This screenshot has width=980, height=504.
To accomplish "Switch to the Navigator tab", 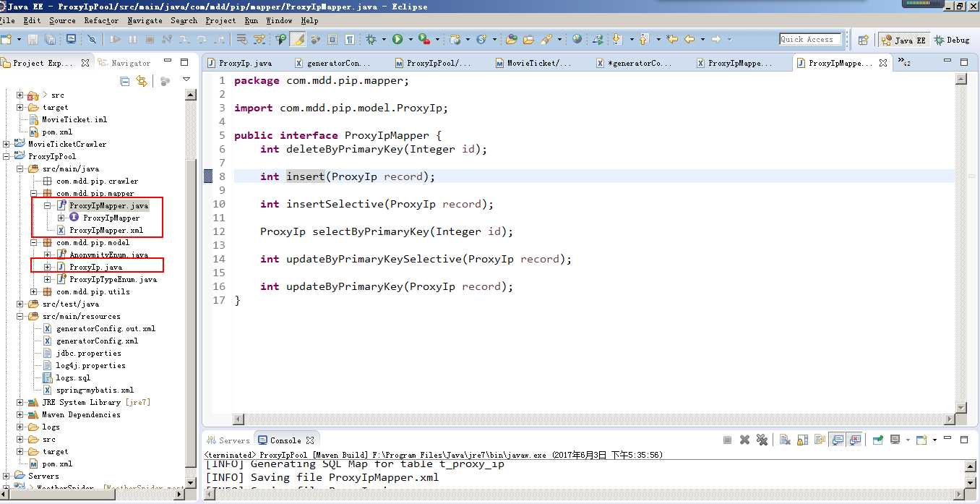I will [124, 63].
